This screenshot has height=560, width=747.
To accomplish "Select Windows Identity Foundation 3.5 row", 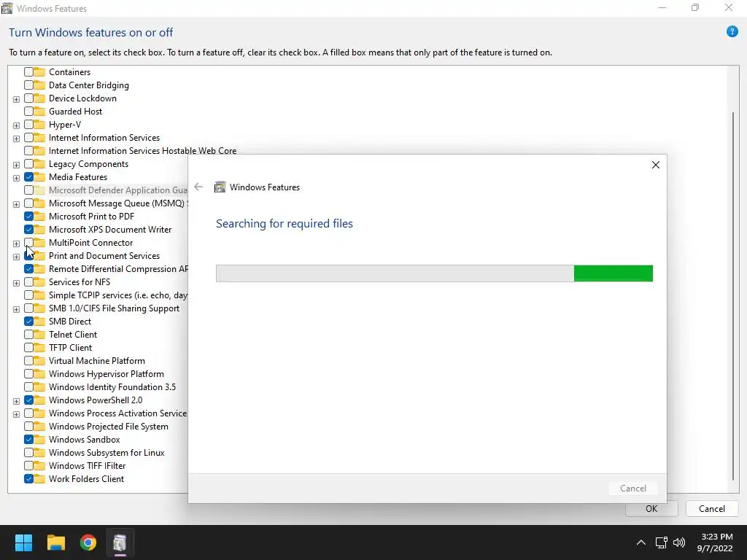I will (112, 387).
